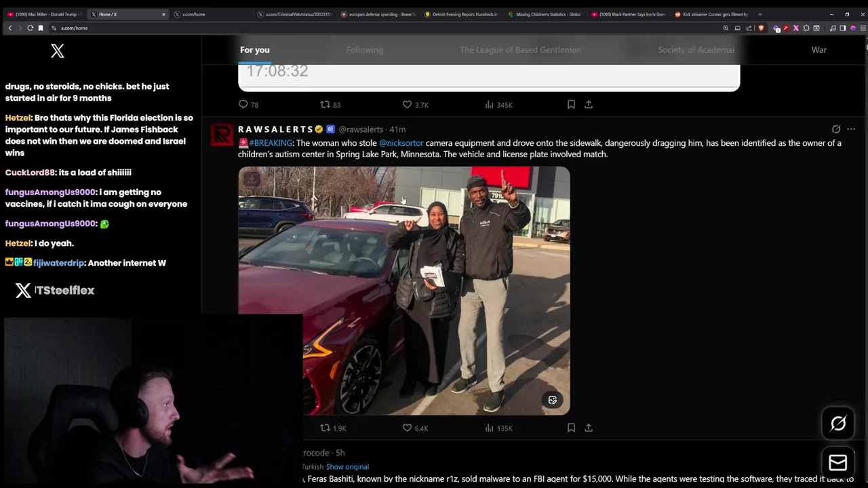Toggle the Brave sidebar panel

click(x=842, y=28)
